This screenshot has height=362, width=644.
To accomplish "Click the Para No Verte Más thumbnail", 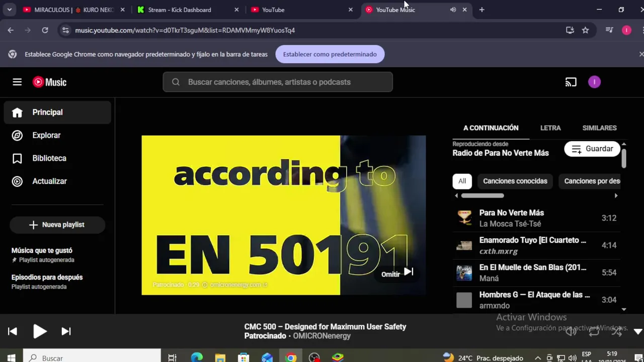I will coord(464,218).
